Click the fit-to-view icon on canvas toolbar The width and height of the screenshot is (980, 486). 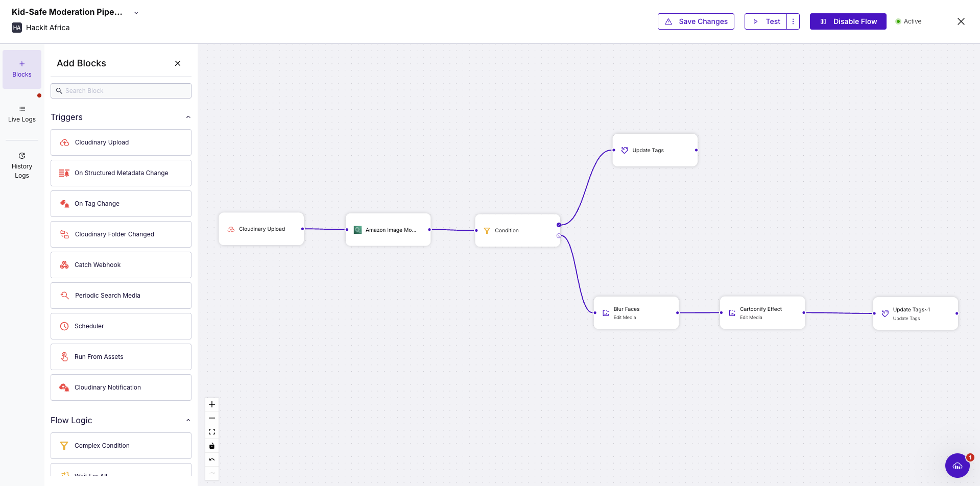[212, 431]
